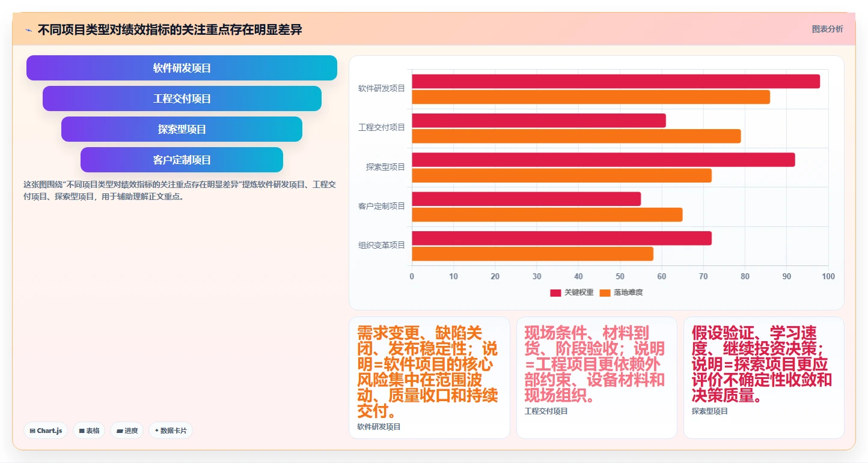Click the Chart.js tag chip

pos(46,431)
